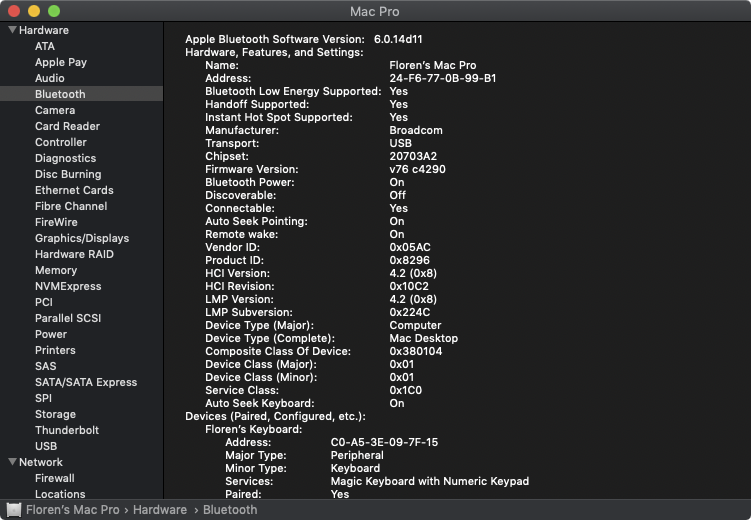Click the Mac Pro window title
Image resolution: width=751 pixels, height=520 pixels.
coord(375,11)
